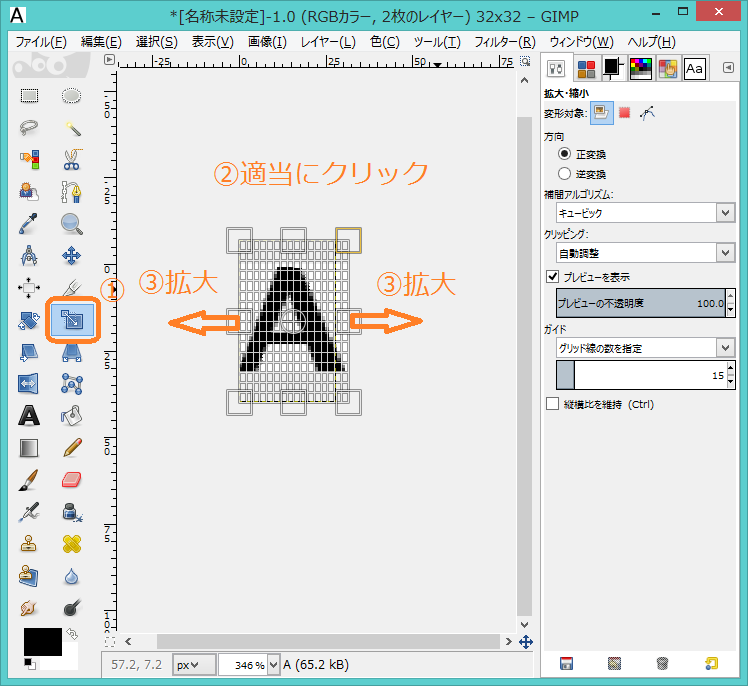Enable the 縦横比を維持 (Ctrl) checkbox

[552, 404]
